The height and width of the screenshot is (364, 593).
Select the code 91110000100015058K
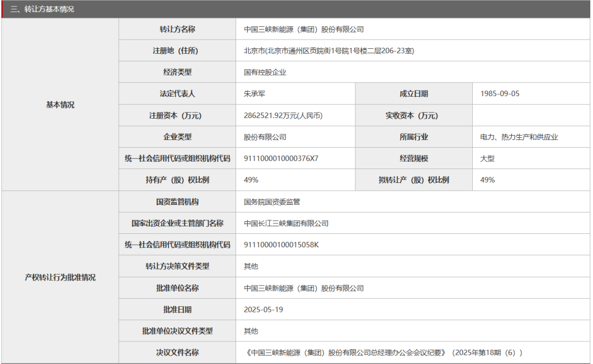click(281, 245)
